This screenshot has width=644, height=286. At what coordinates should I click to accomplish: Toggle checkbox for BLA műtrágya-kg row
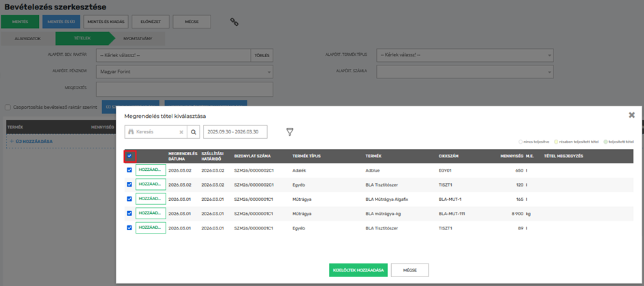[x=129, y=213]
